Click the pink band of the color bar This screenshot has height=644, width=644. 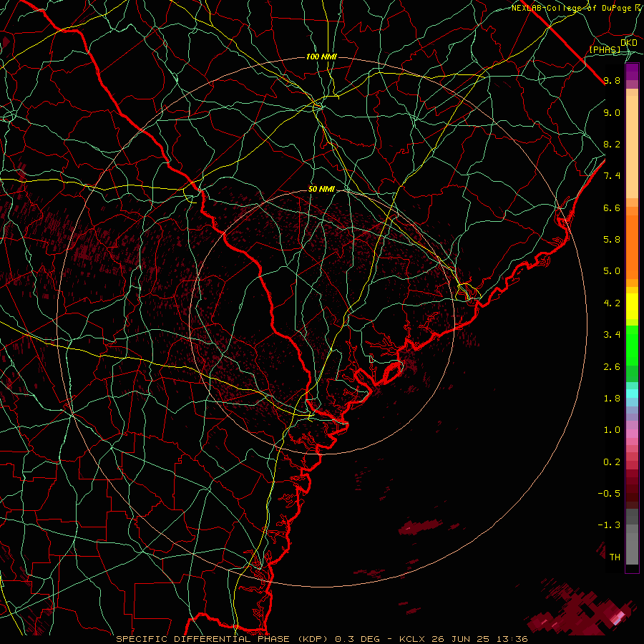point(632,434)
